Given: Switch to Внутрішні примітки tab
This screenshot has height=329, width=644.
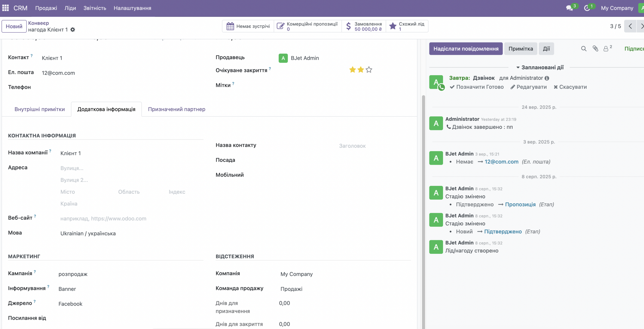Looking at the screenshot, I should point(39,109).
